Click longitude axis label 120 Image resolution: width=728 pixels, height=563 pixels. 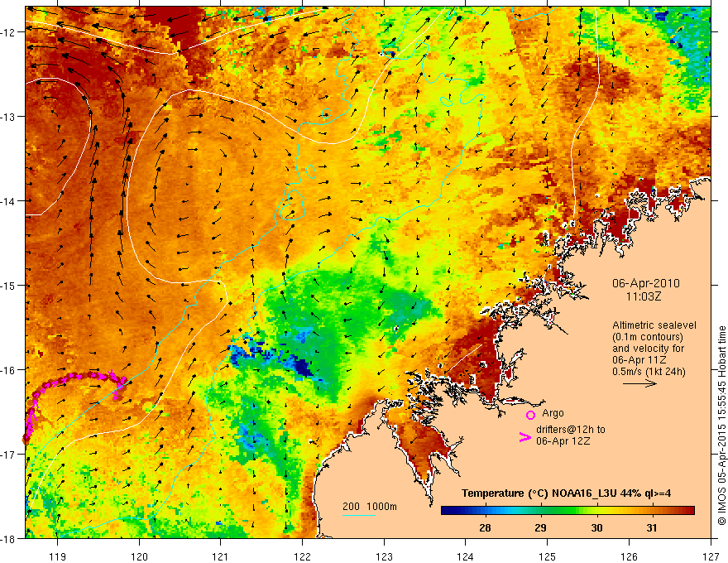pyautogui.click(x=139, y=556)
